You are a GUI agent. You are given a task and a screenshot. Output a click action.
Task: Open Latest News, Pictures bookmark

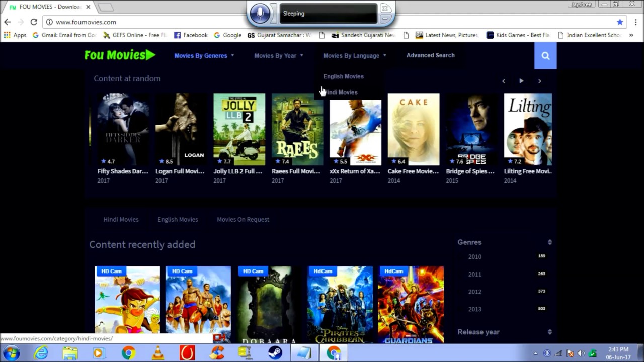pos(447,35)
